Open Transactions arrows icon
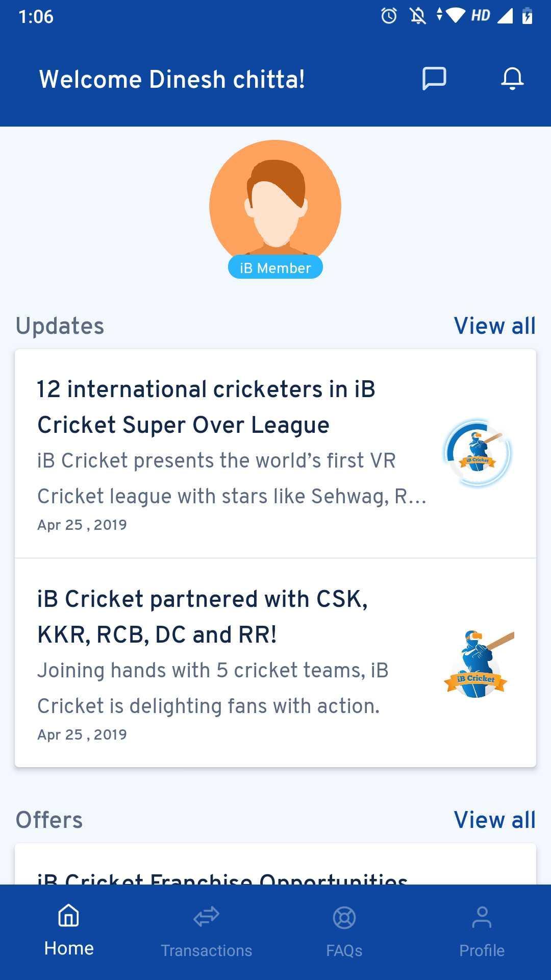 tap(207, 917)
